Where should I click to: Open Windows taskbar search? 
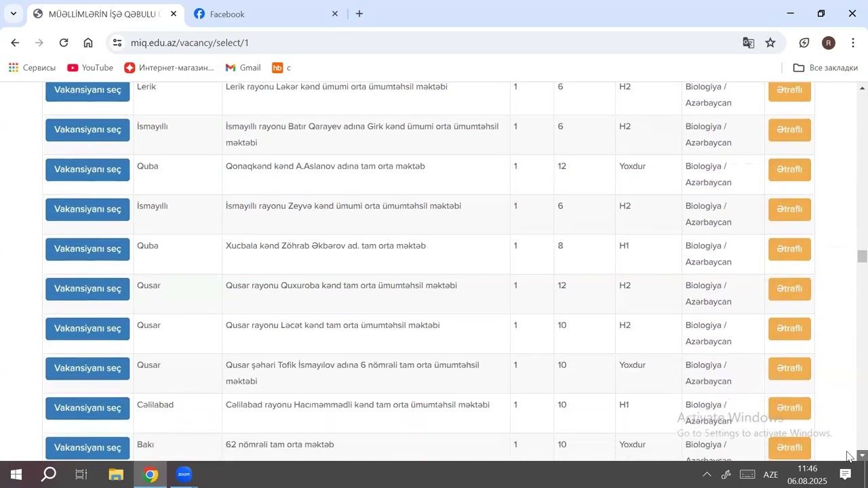(x=49, y=474)
